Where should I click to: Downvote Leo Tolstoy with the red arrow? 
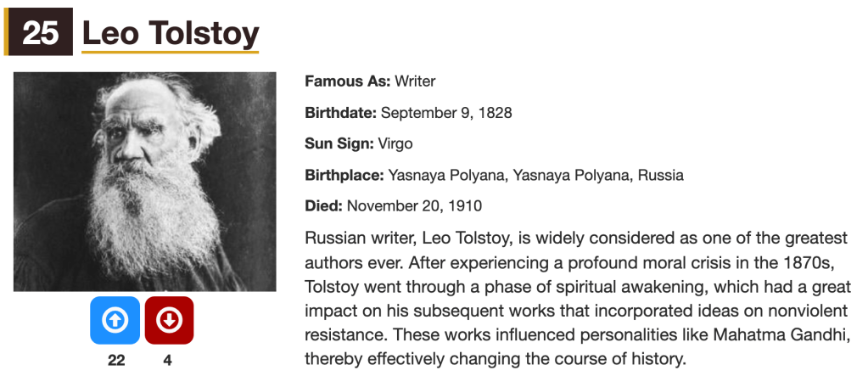pos(169,320)
